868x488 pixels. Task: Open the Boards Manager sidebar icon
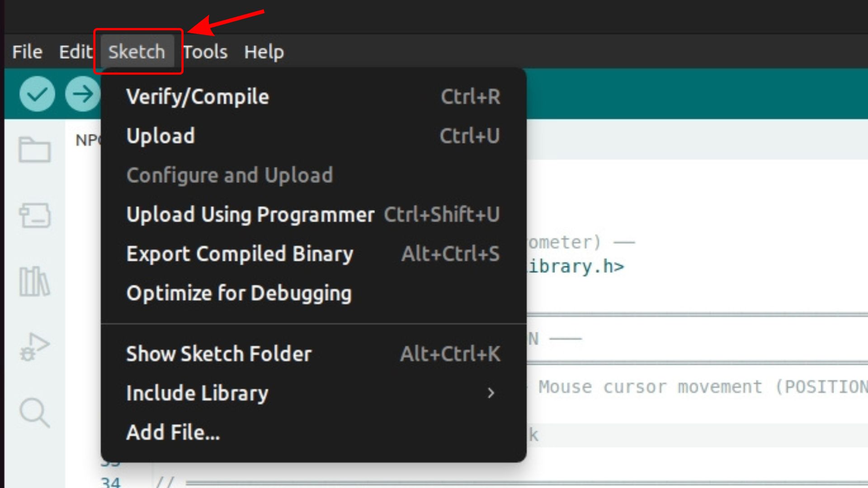tap(34, 215)
